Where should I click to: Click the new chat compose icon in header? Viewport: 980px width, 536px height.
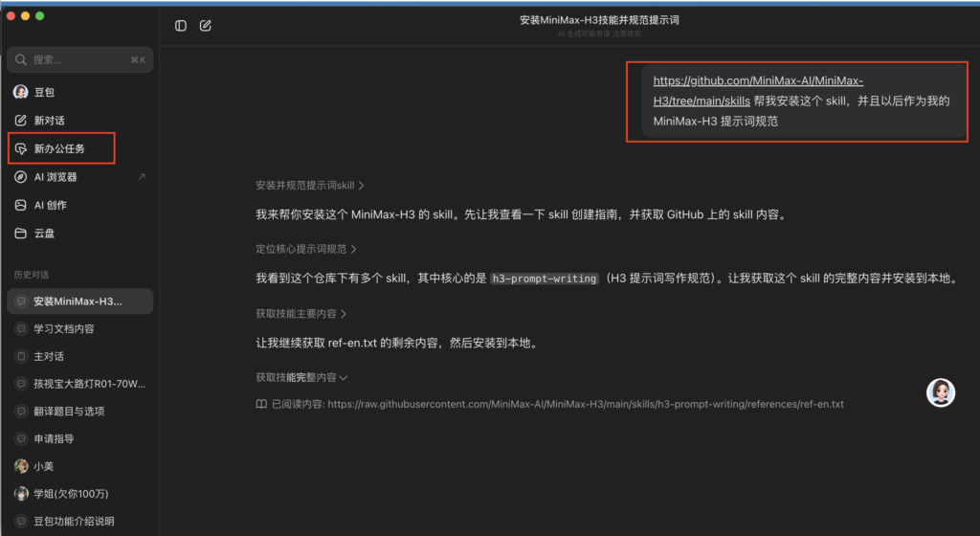(x=205, y=26)
